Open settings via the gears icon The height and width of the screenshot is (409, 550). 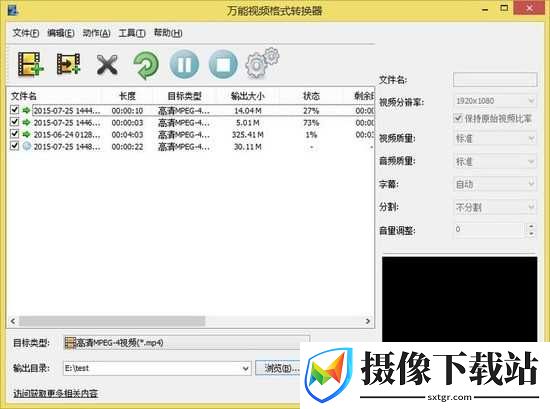tap(262, 63)
